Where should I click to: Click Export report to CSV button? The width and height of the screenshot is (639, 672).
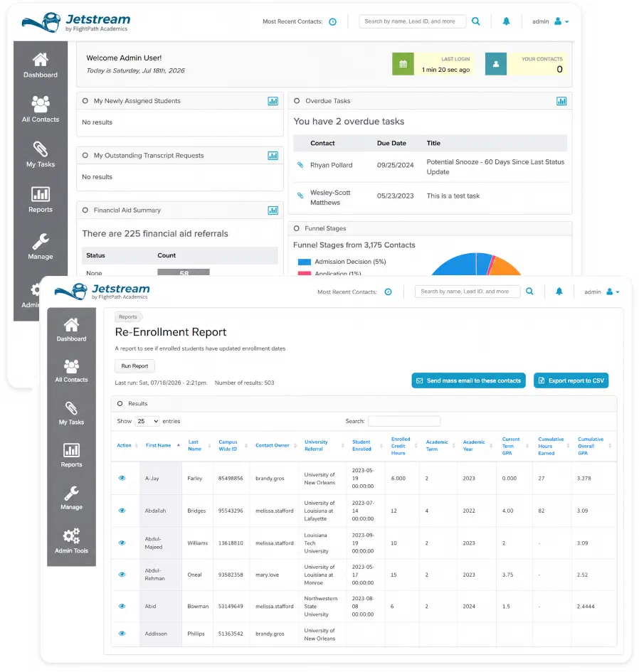pos(571,380)
